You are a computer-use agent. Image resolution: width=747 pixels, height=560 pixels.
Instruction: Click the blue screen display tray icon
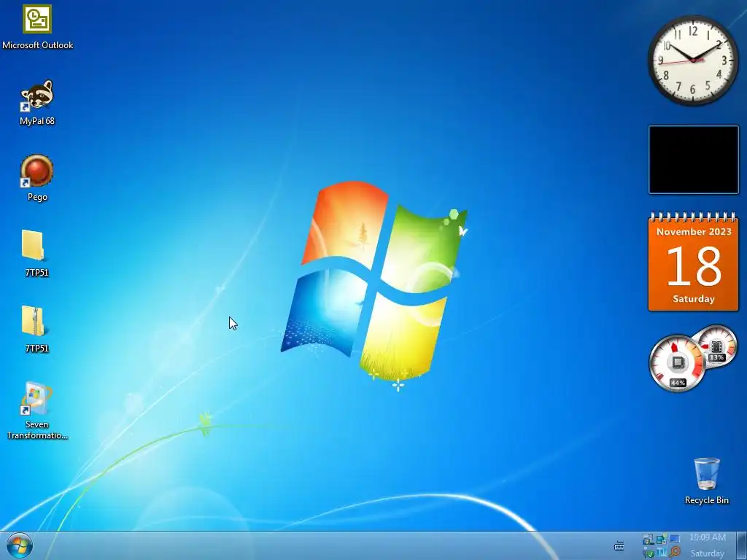coord(674,539)
